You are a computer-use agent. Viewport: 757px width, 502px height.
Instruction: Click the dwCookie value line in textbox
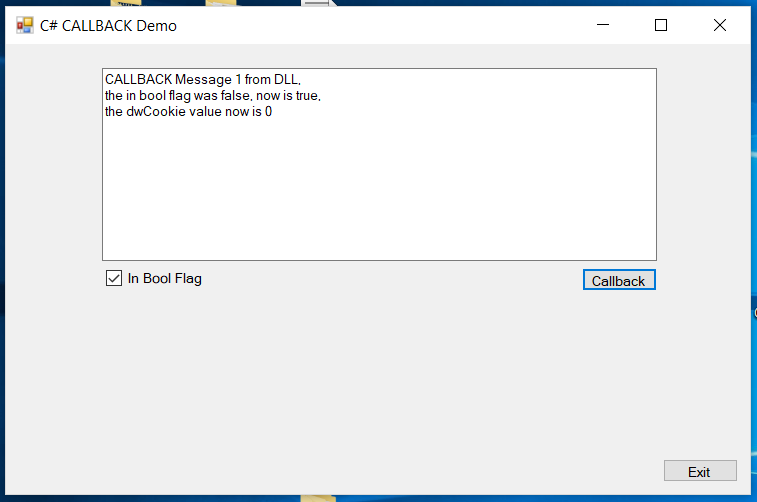188,112
